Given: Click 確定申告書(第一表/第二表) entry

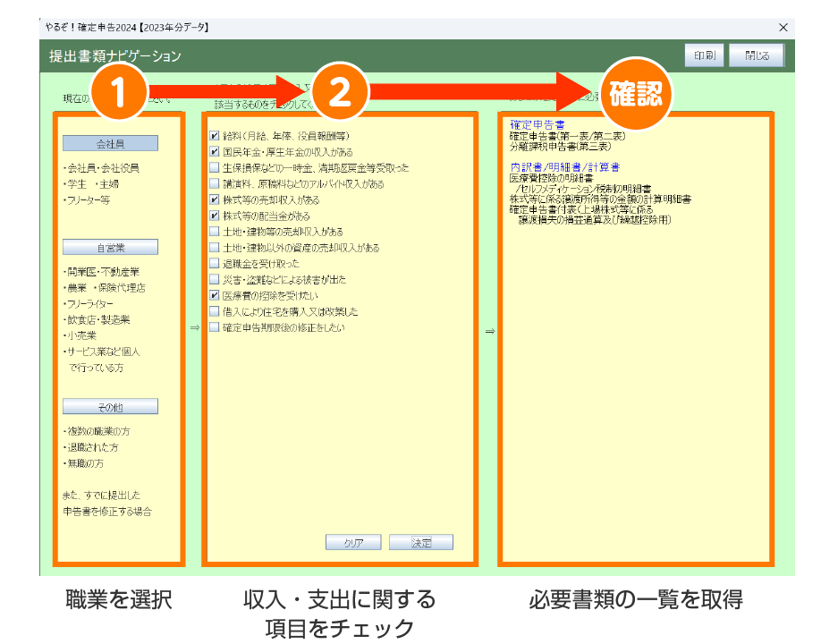Looking at the screenshot, I should tap(567, 136).
